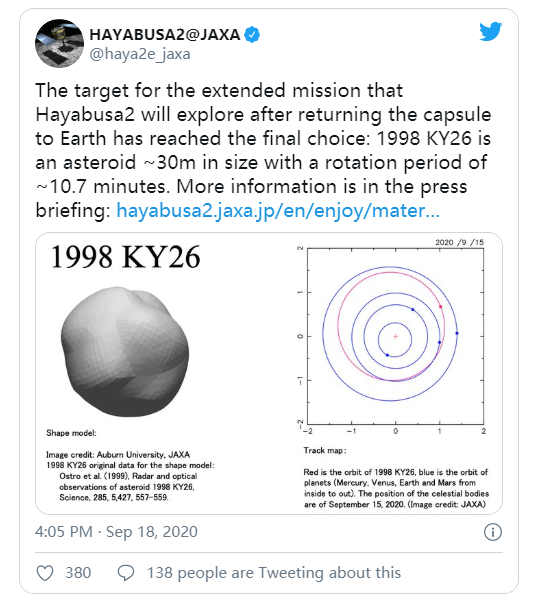This screenshot has height=603, width=534.
Task: Click the reply speech bubble icon
Action: click(x=126, y=573)
